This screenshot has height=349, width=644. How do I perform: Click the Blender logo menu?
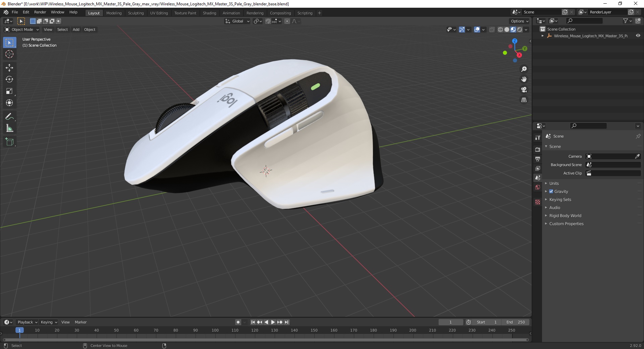tap(6, 12)
